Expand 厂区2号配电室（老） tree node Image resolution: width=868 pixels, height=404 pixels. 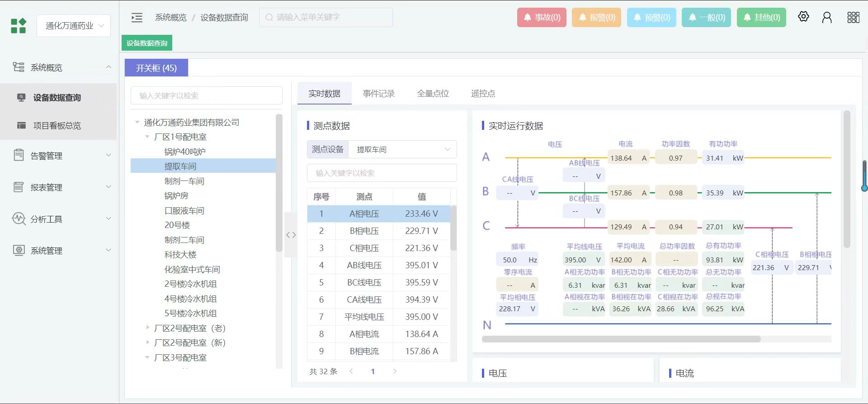pos(148,328)
